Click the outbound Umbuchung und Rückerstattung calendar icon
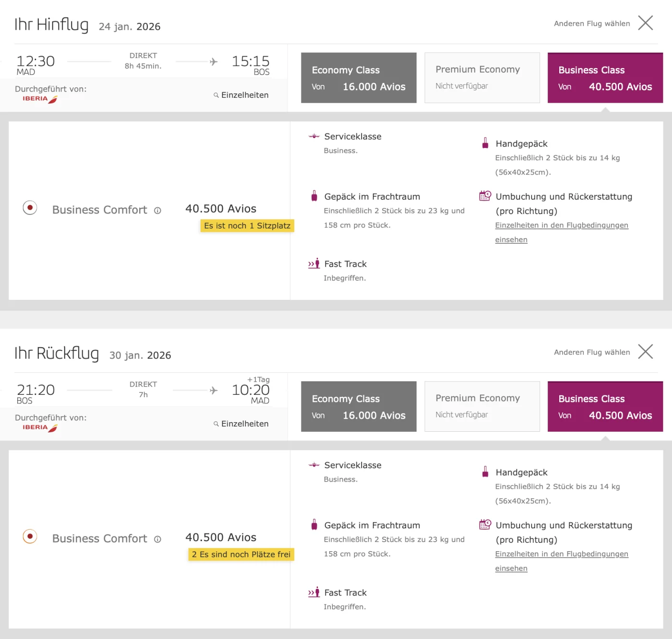The height and width of the screenshot is (639, 672). coord(485,196)
